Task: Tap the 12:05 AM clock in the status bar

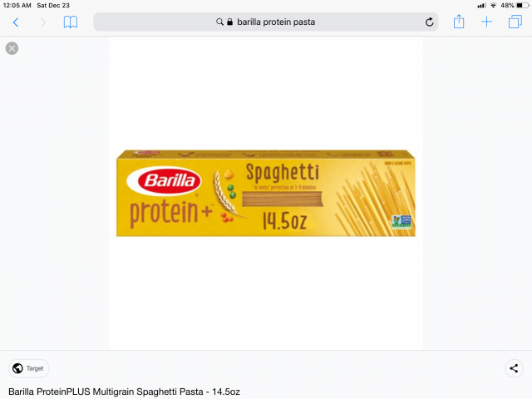Action: [x=17, y=6]
